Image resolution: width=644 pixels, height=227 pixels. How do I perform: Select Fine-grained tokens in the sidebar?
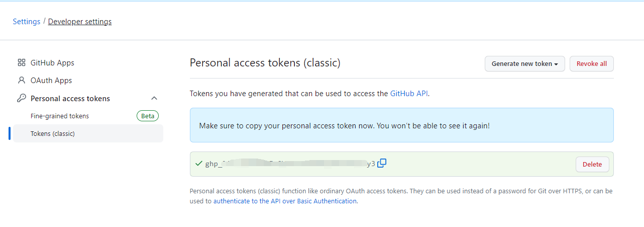pyautogui.click(x=60, y=116)
